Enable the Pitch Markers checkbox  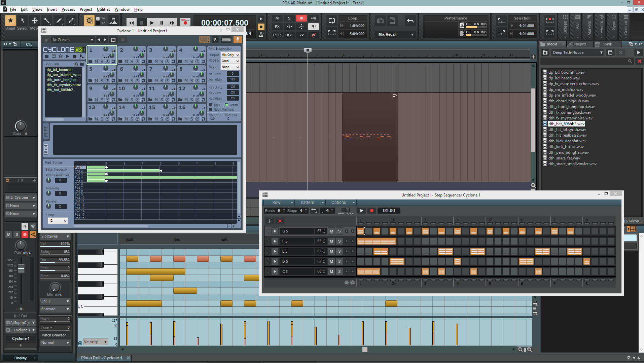pyautogui.click(x=211, y=110)
